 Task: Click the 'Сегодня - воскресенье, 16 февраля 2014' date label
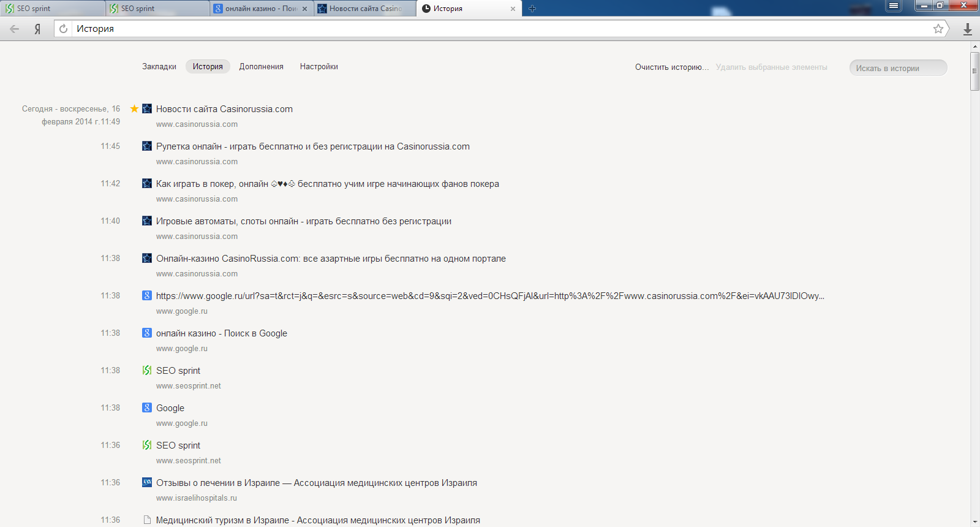pyautogui.click(x=71, y=115)
